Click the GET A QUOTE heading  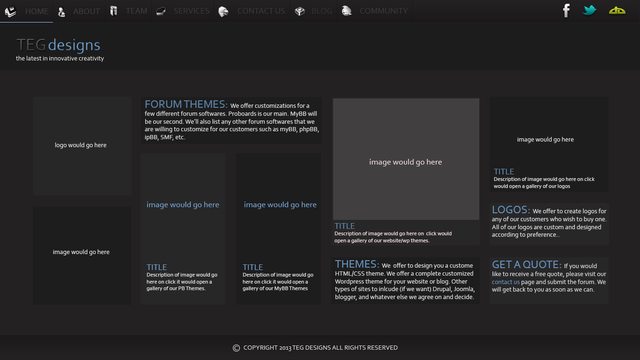tap(527, 264)
